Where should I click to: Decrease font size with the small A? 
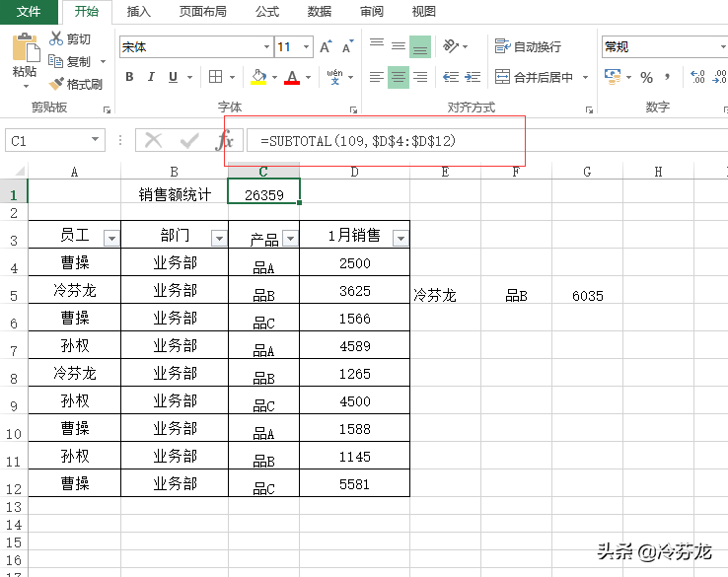point(348,46)
